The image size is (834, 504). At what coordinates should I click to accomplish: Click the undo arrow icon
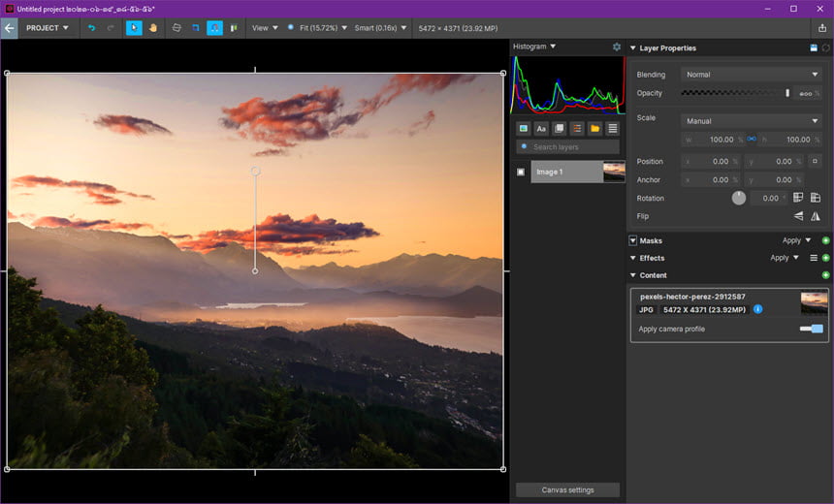pyautogui.click(x=91, y=28)
